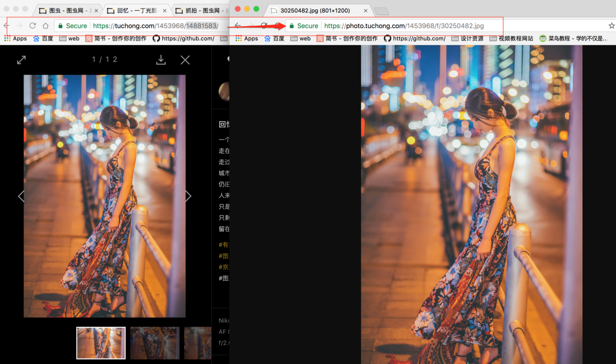616x364 pixels.
Task: Open a new tab in the right window
Action: tap(381, 11)
